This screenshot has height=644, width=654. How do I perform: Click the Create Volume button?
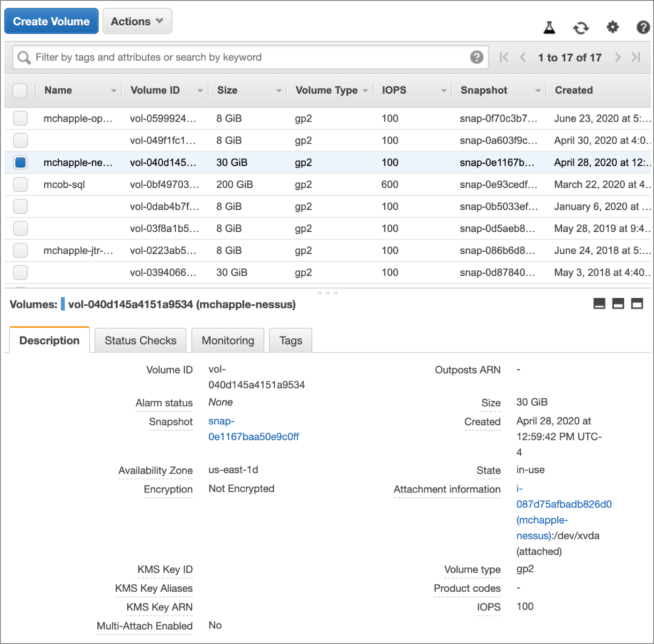(x=51, y=21)
